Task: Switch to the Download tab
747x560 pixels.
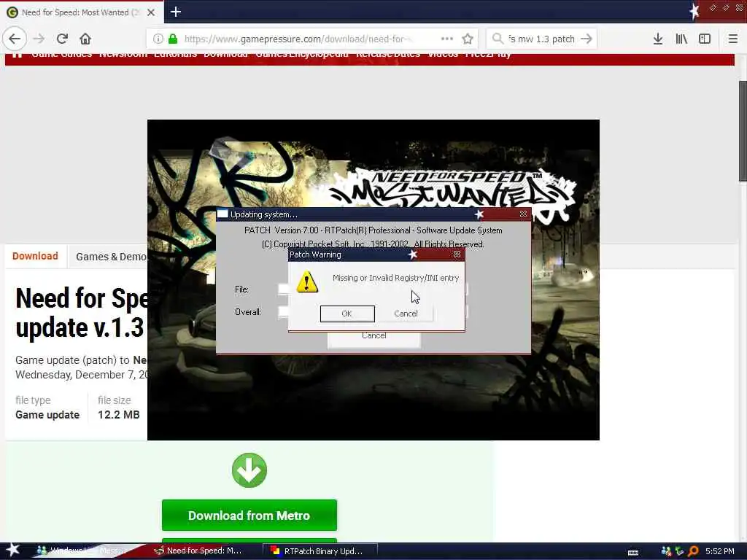Action: 35,256
